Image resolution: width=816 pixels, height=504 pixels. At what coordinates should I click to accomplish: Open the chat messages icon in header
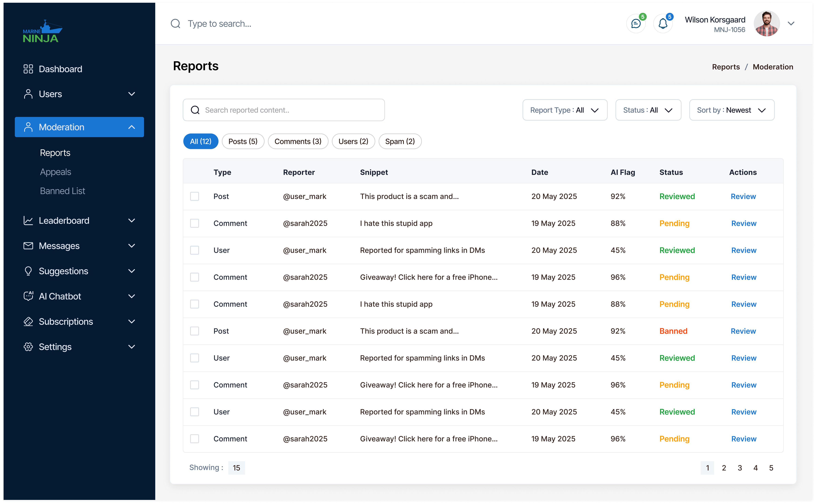tap(636, 24)
